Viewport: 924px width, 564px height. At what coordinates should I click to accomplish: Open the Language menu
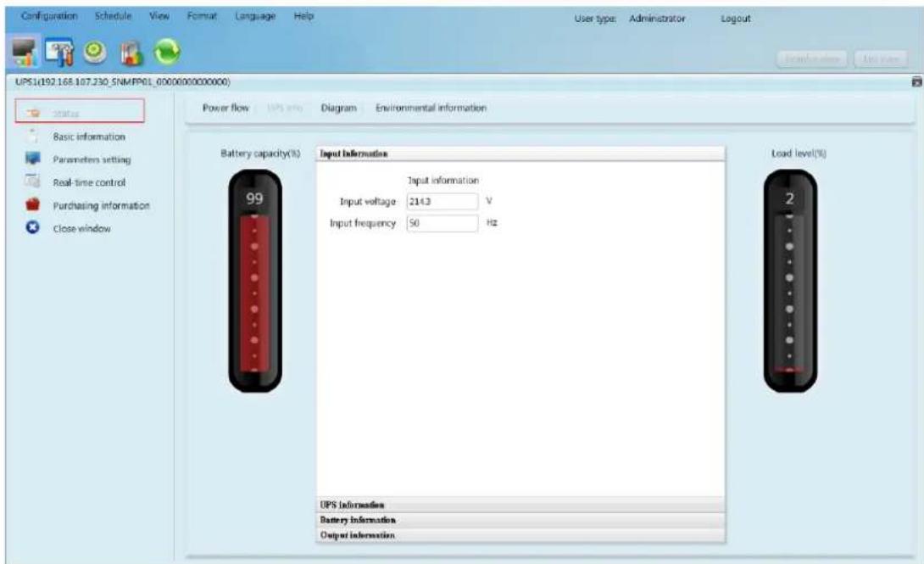[x=255, y=16]
